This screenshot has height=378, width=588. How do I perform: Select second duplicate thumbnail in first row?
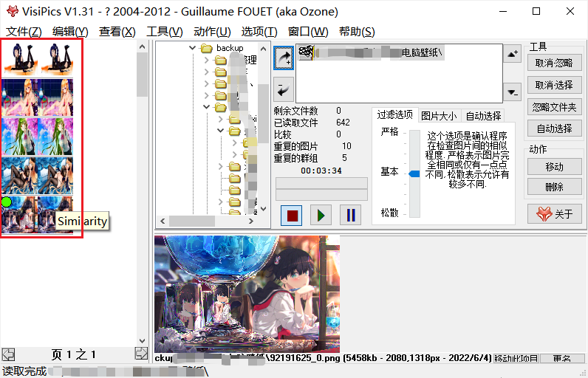[56, 59]
